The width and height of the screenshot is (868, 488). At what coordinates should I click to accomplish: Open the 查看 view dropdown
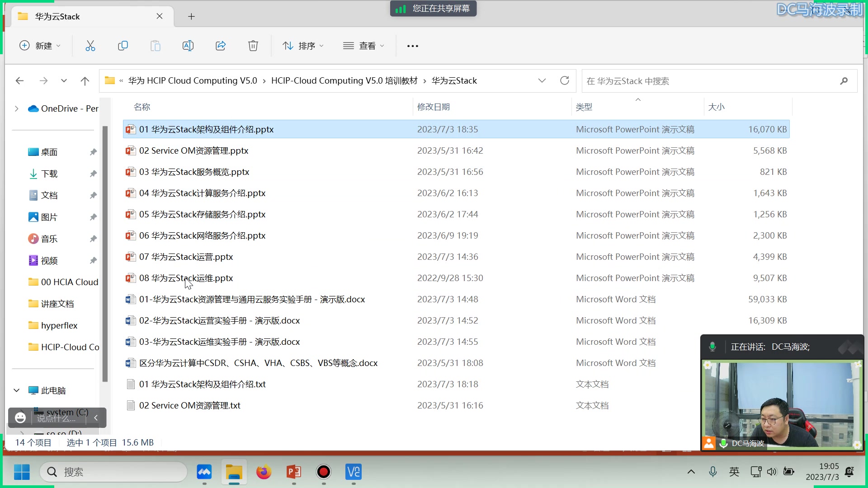tap(363, 46)
